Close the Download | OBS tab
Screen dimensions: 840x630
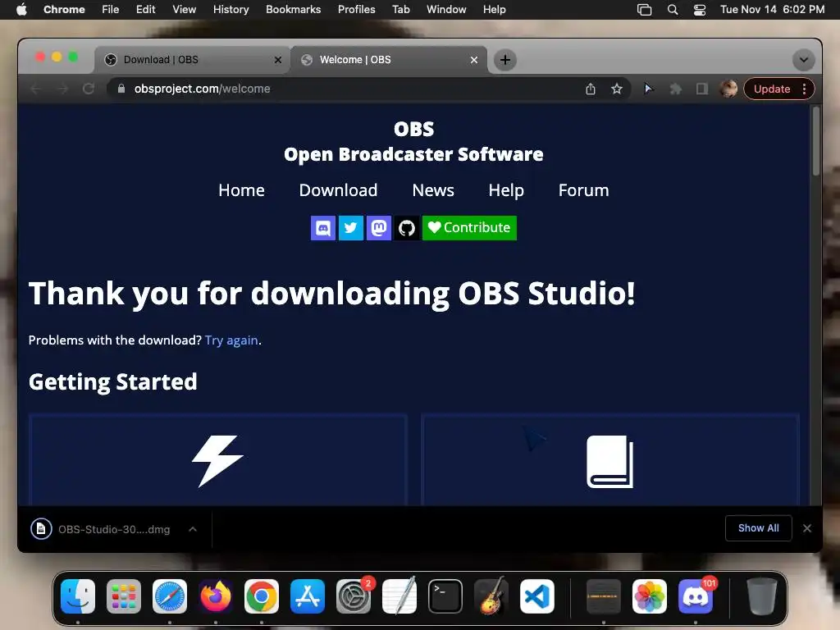point(278,60)
